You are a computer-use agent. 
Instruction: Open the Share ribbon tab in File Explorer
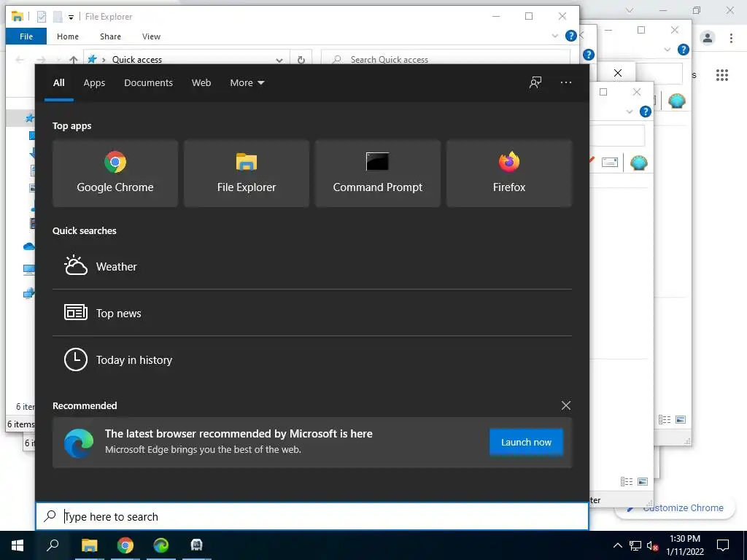(110, 36)
